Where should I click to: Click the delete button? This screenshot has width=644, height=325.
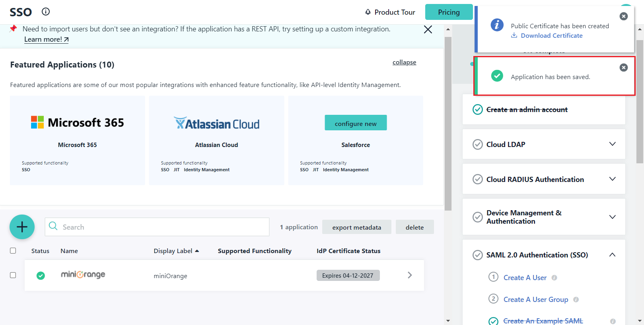click(x=414, y=227)
